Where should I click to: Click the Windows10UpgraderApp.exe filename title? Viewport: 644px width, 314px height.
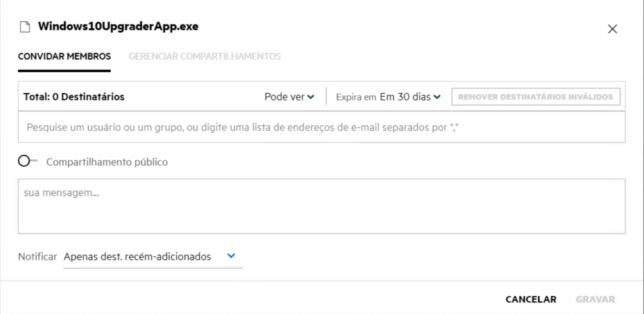(118, 26)
